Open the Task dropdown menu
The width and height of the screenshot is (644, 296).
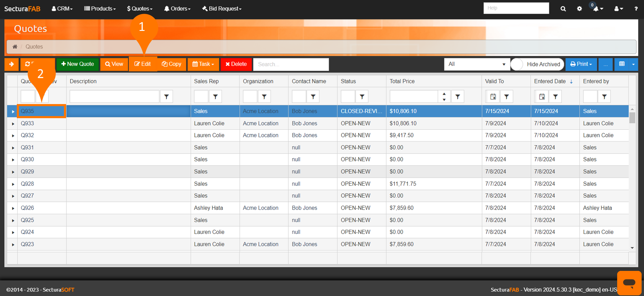203,64
